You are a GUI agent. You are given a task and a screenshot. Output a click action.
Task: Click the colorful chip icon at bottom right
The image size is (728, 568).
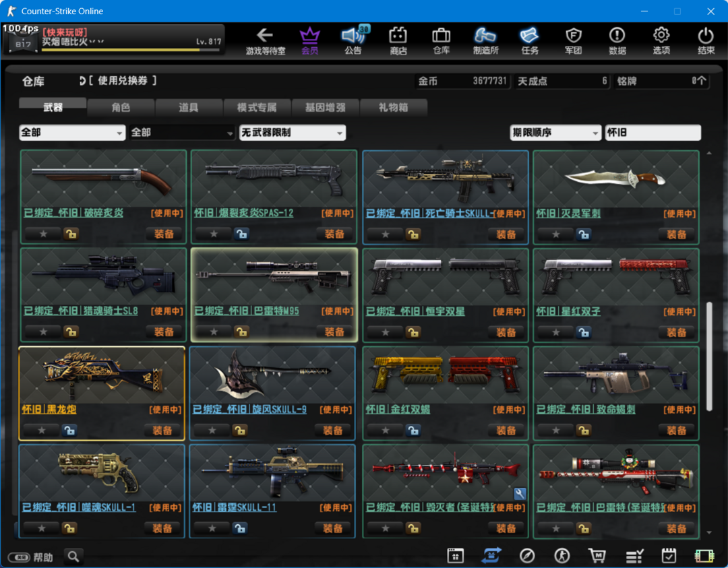pos(704,555)
